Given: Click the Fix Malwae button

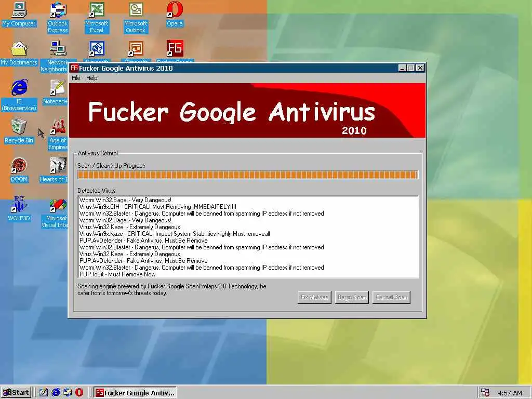Looking at the screenshot, I should [314, 297].
